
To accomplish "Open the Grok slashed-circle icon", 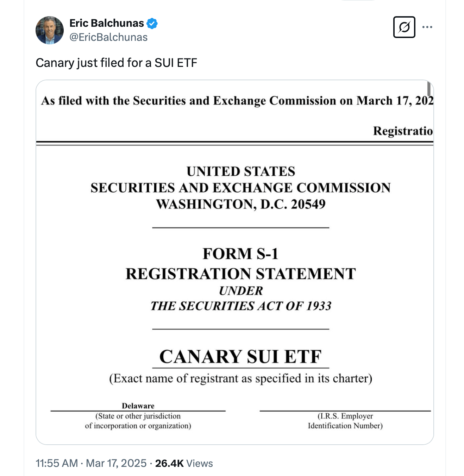I will [404, 27].
